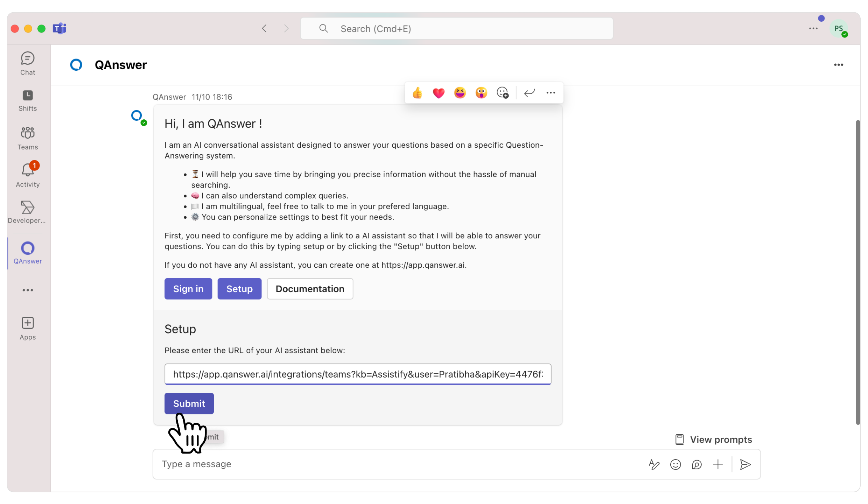Viewport: 868px width, 504px height.
Task: Click the Sign in button
Action: (x=188, y=289)
